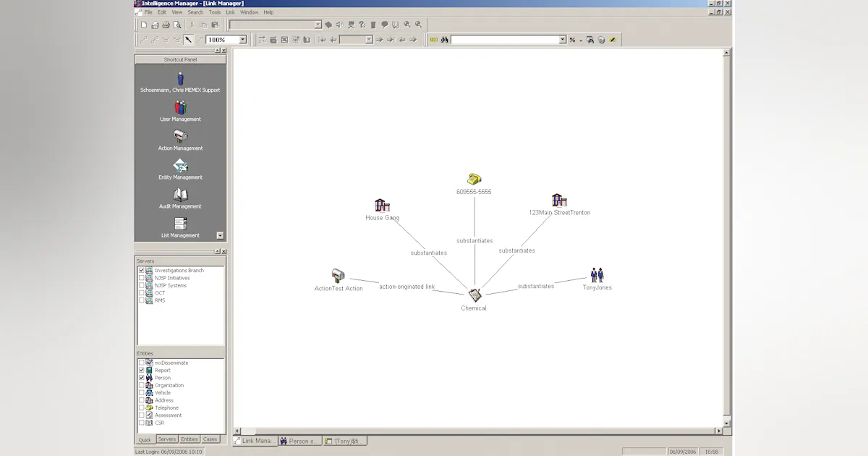Image resolution: width=868 pixels, height=456 pixels.
Task: Select the House Gang node icon
Action: click(382, 206)
